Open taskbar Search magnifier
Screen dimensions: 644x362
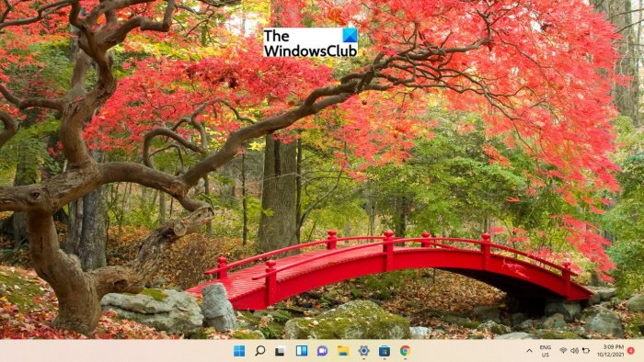coord(260,351)
